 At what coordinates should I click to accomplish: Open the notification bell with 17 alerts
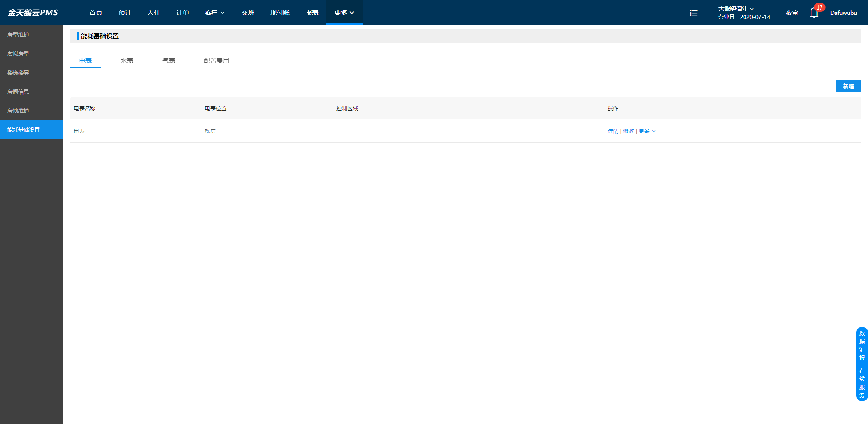coord(814,13)
